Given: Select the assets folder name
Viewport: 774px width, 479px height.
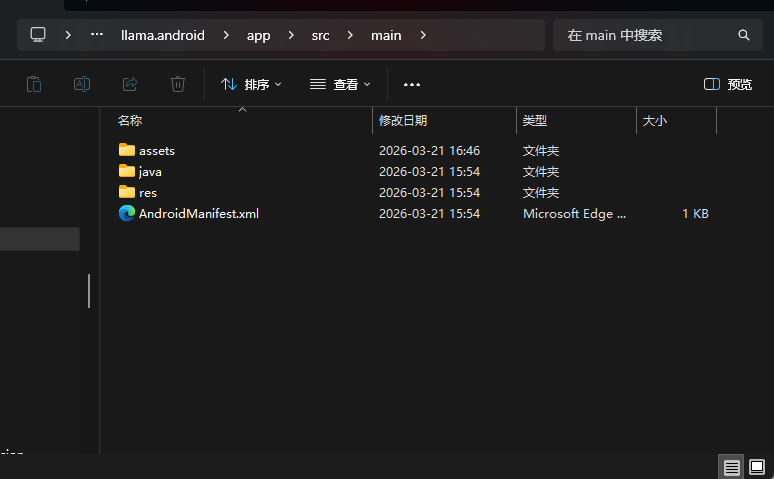Looking at the screenshot, I should click(157, 151).
